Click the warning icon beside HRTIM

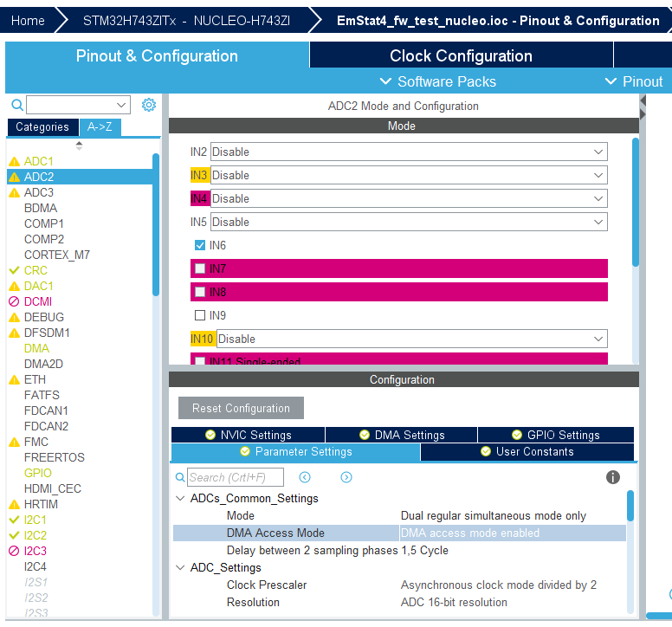[14, 504]
